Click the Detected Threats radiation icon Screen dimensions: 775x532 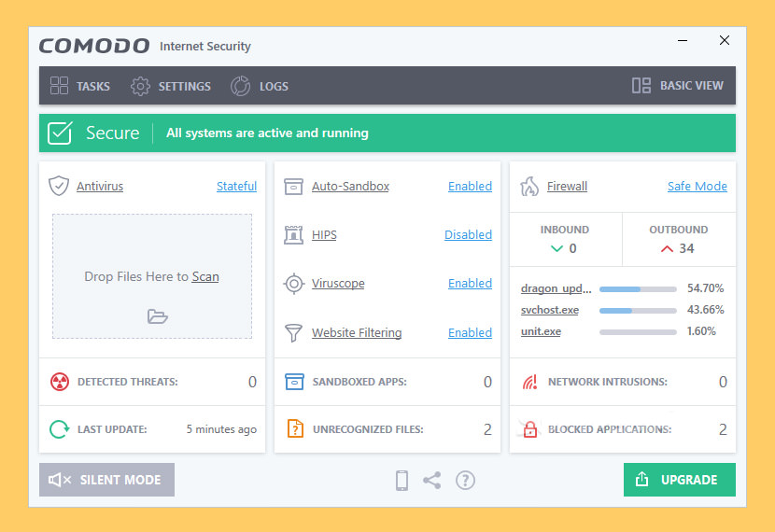coord(60,382)
